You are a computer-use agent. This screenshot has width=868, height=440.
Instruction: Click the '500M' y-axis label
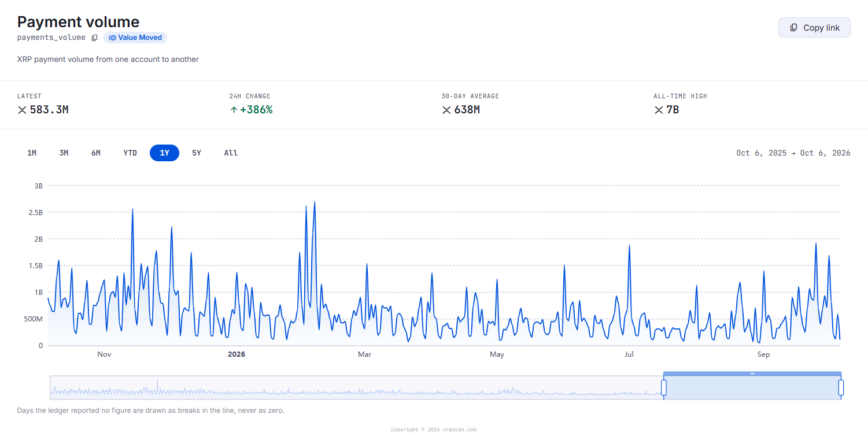pyautogui.click(x=33, y=319)
